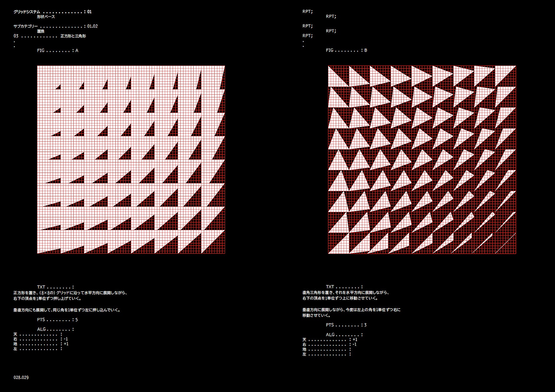Click the 天 +1 algorithm row
This screenshot has width=555, height=392.
(x=330, y=339)
